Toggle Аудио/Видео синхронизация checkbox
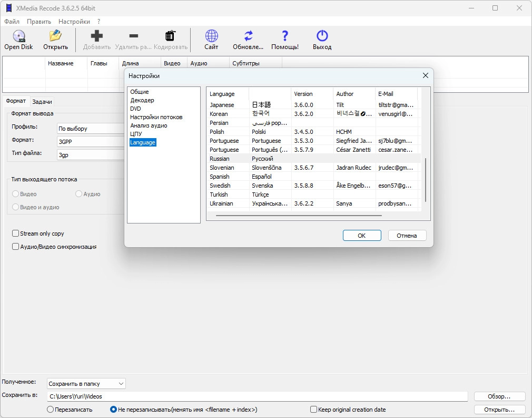 click(16, 247)
